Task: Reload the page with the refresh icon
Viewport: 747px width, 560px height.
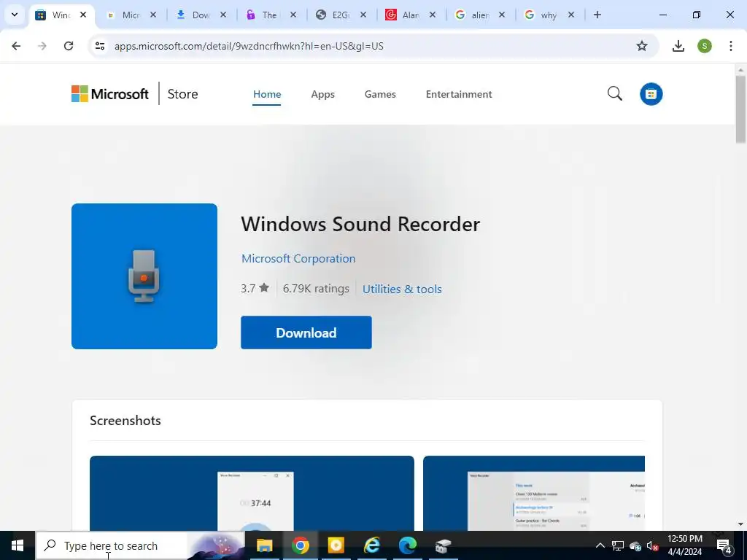Action: [69, 46]
